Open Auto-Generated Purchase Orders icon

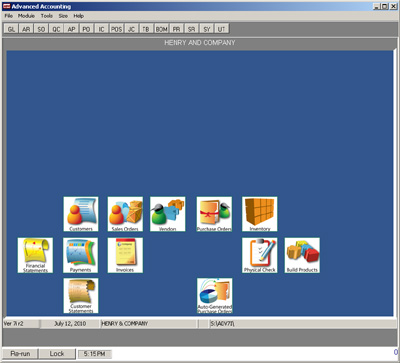pos(215,296)
